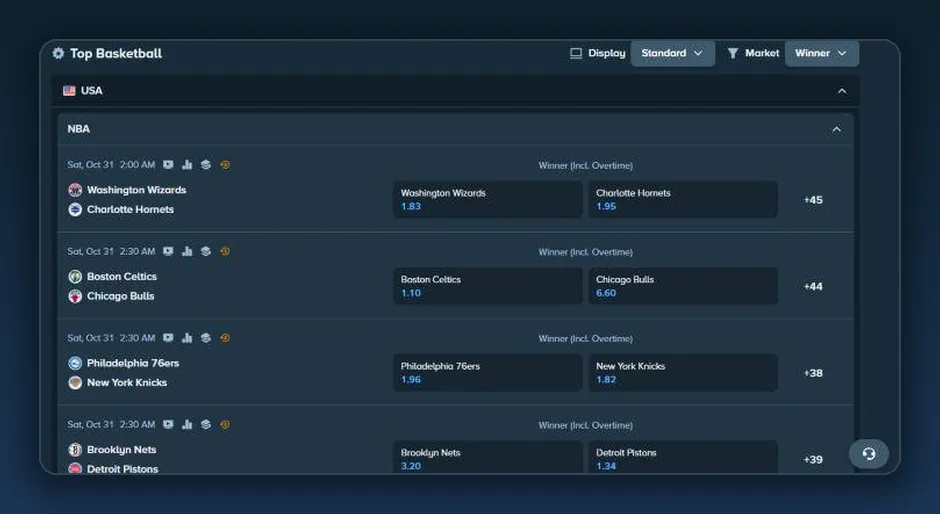940x514 pixels.
Task: Open the Display Standard dropdown
Action: (672, 53)
